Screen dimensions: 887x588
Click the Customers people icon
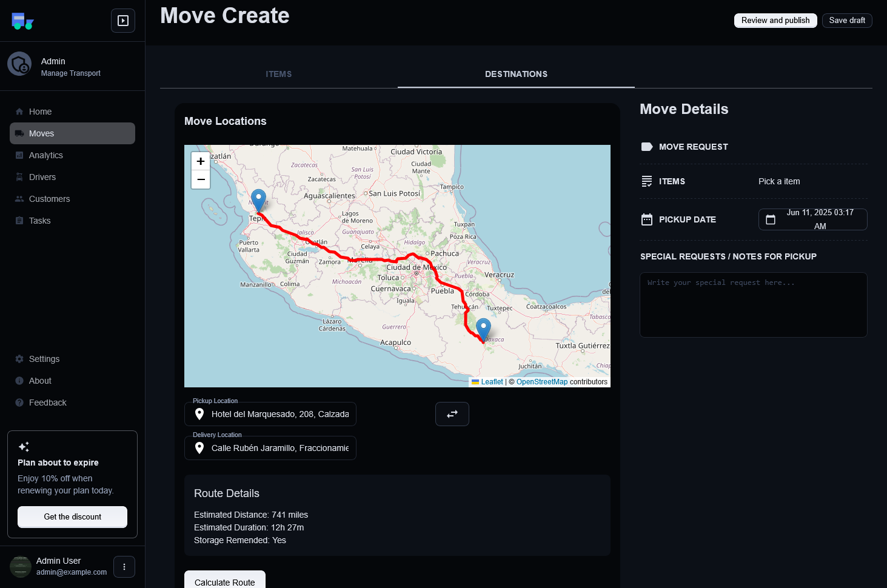19,199
